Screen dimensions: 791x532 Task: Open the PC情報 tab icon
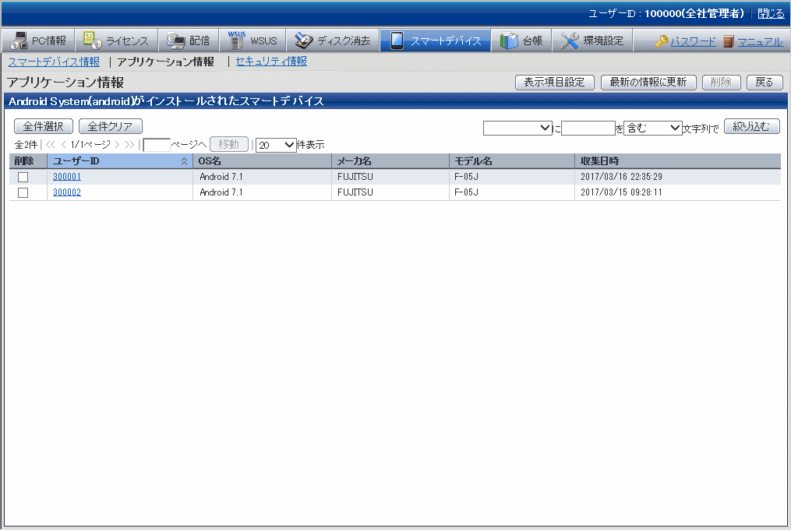point(19,41)
